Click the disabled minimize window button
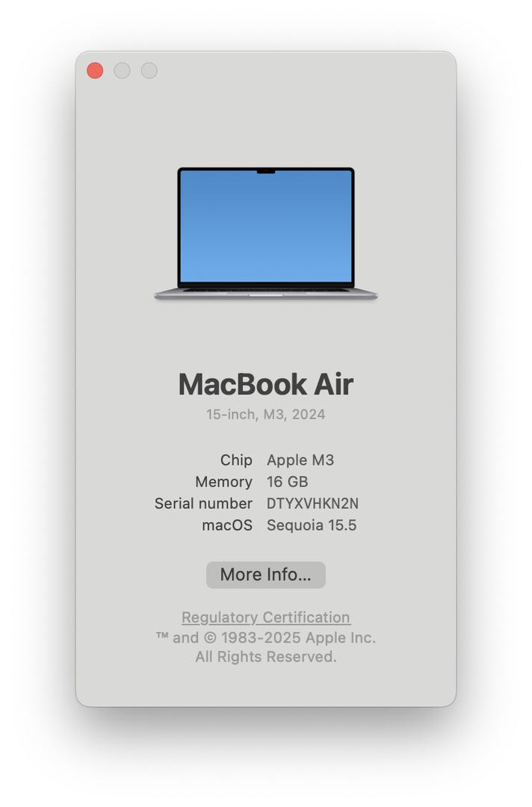This screenshot has width=532, height=807. pyautogui.click(x=122, y=70)
